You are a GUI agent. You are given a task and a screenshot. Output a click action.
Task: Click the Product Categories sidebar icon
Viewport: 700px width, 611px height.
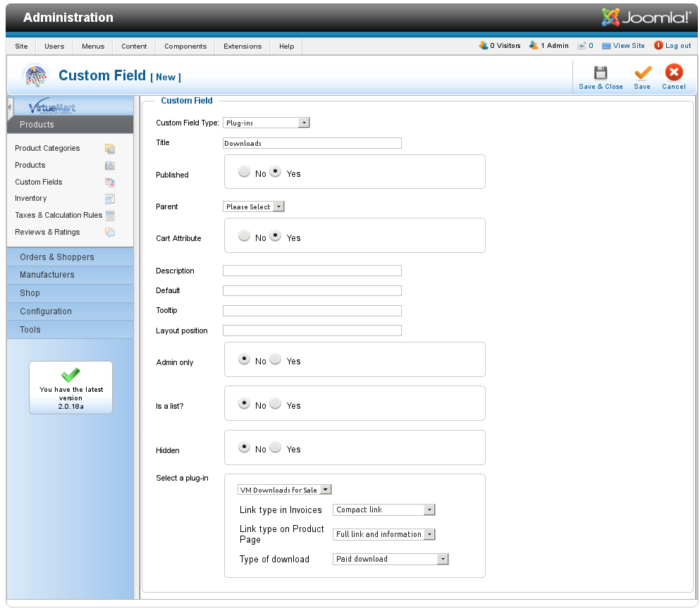click(x=110, y=149)
